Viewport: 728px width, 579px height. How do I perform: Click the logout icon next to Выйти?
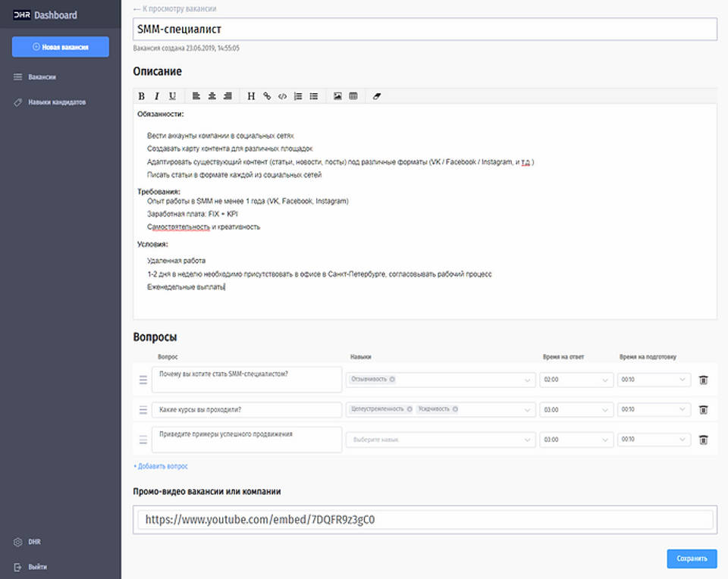tap(17, 567)
